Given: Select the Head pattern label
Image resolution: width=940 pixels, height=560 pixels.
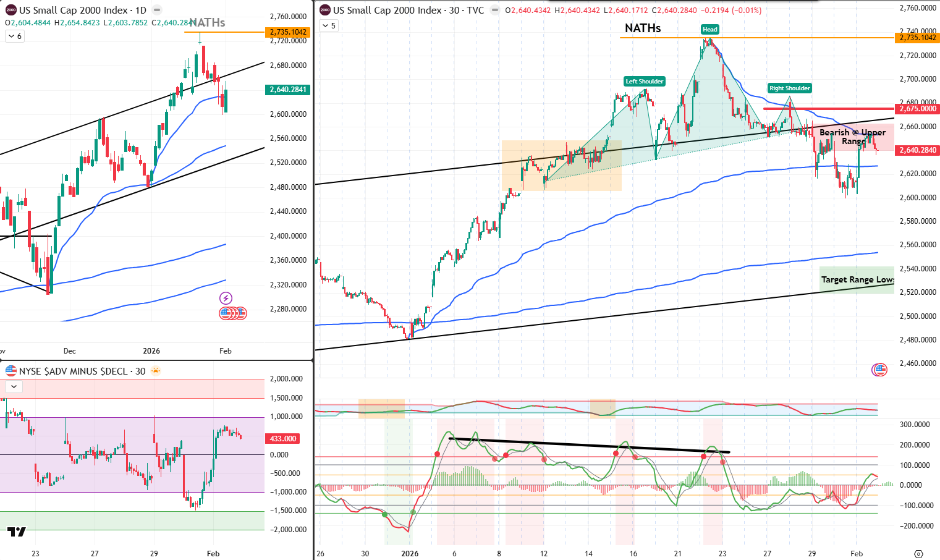Looking at the screenshot, I should [x=709, y=29].
